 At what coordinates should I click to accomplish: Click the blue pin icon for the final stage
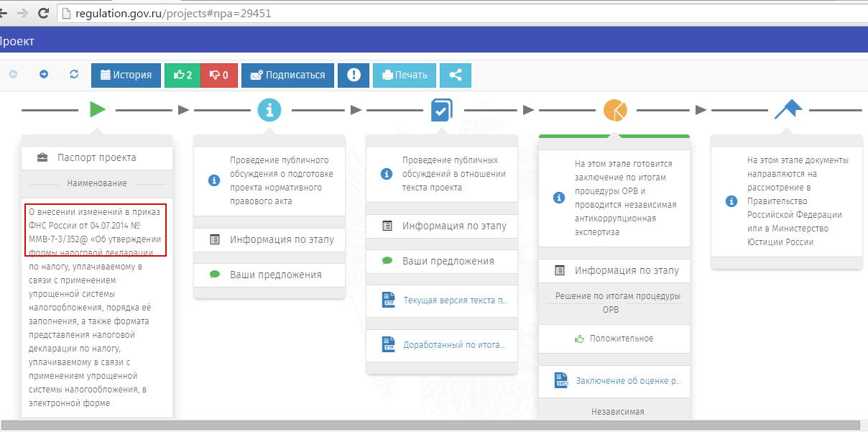pos(788,108)
